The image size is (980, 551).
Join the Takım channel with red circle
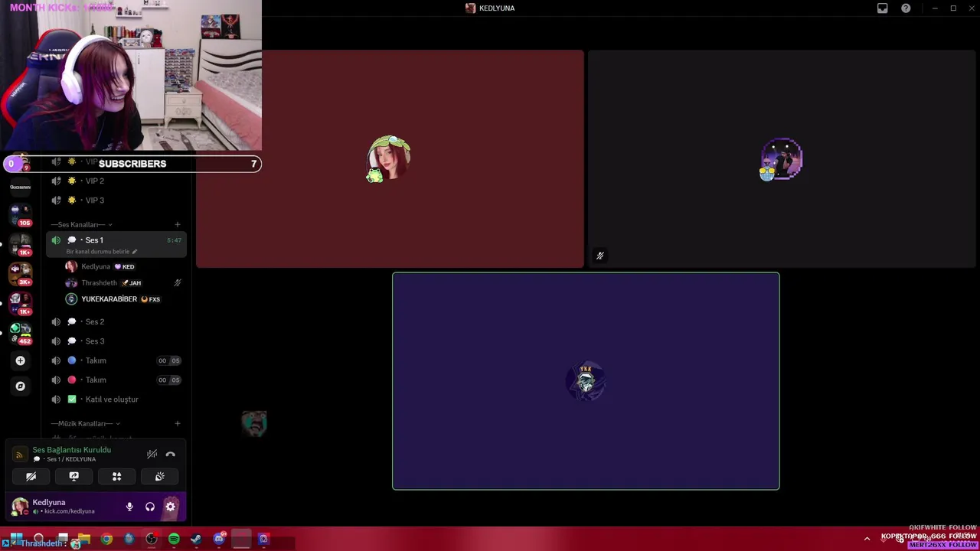tap(117, 380)
